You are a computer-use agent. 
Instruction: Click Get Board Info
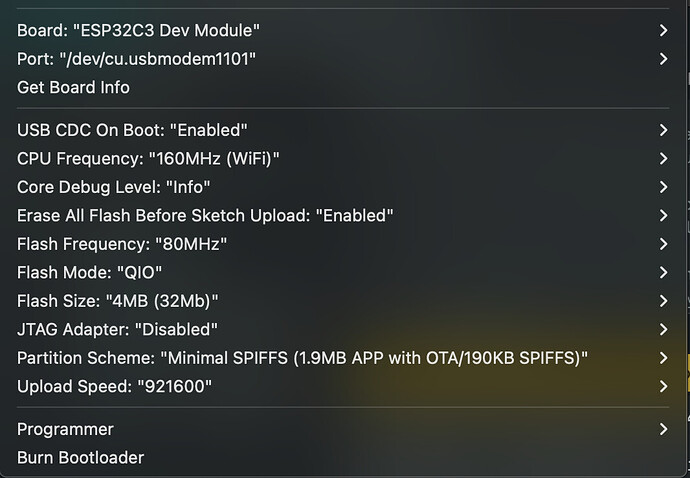(73, 87)
